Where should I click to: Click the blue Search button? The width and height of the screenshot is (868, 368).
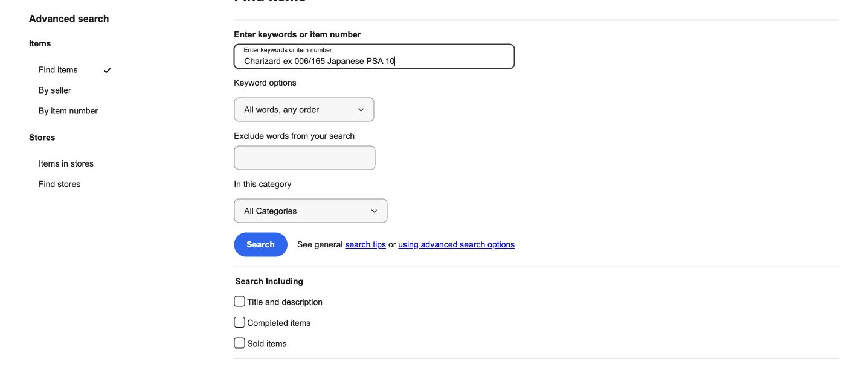tap(260, 244)
